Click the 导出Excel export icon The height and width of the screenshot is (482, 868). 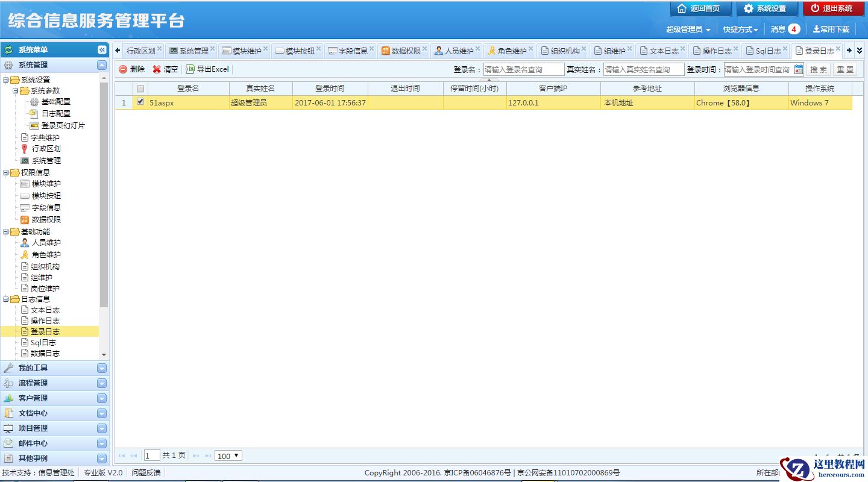(190, 69)
